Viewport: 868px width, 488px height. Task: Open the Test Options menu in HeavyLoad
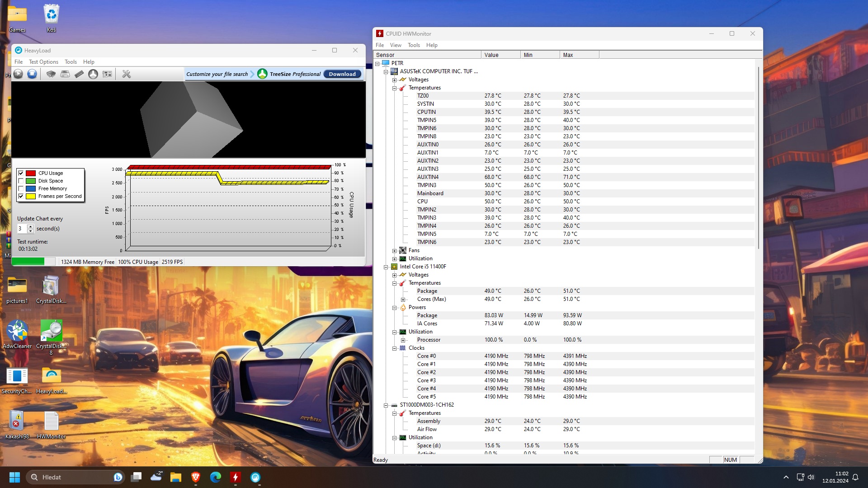pos(43,62)
